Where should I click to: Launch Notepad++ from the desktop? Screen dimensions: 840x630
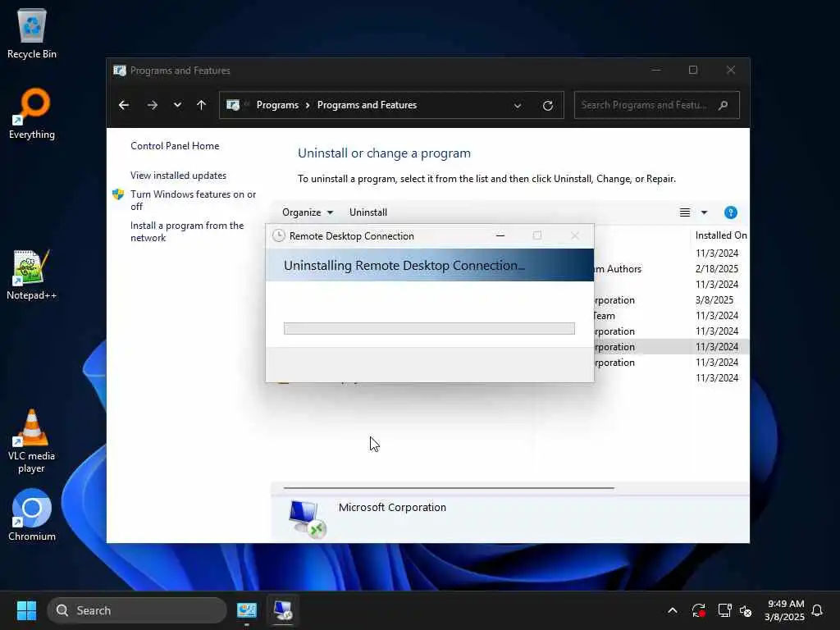coord(32,275)
